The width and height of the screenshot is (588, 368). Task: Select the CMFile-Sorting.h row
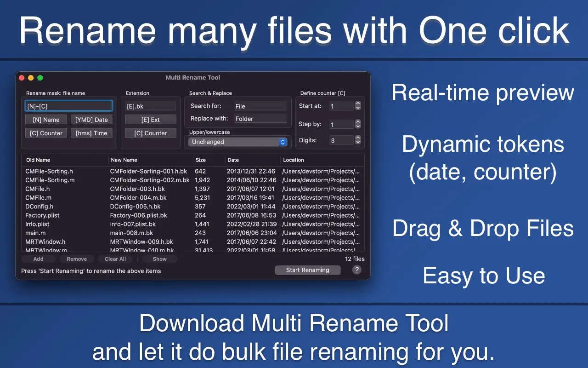click(x=193, y=171)
